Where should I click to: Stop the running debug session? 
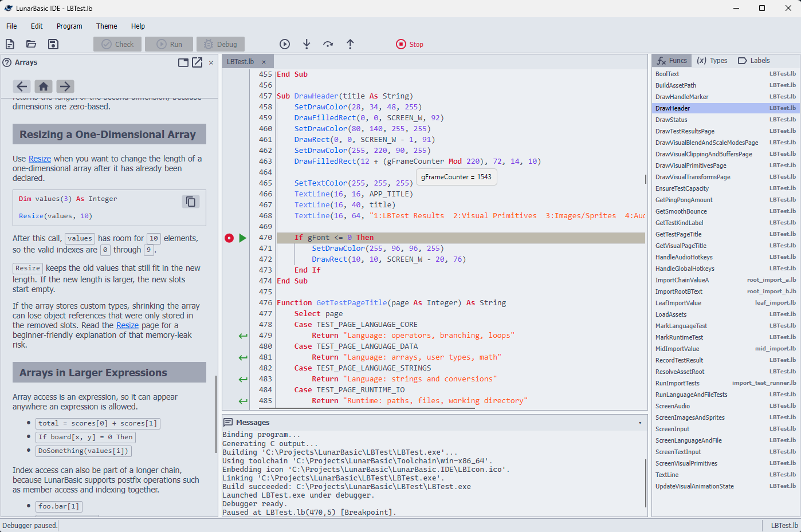coord(409,44)
